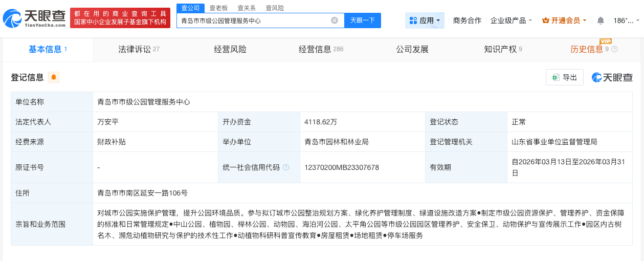Click the 原证书号 label cell

click(52, 167)
